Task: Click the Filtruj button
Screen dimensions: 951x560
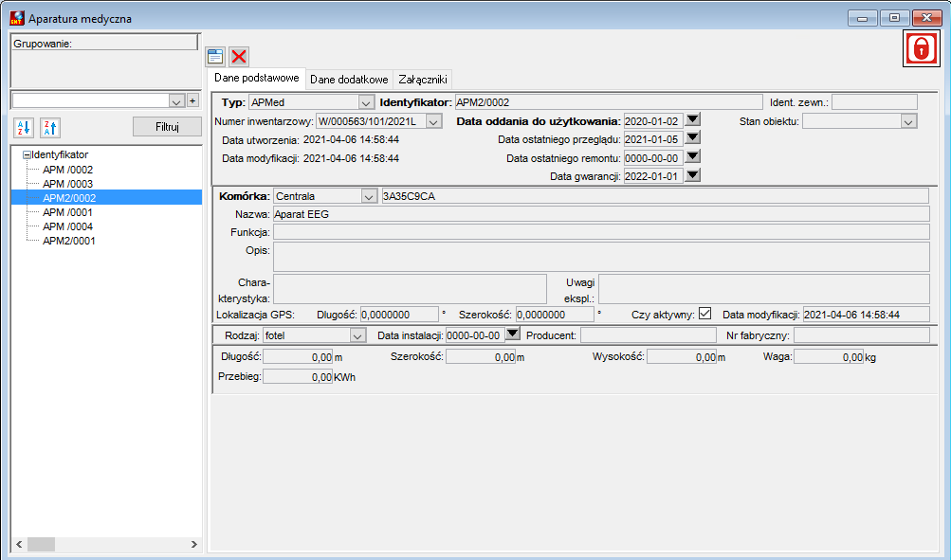Action: tap(168, 127)
